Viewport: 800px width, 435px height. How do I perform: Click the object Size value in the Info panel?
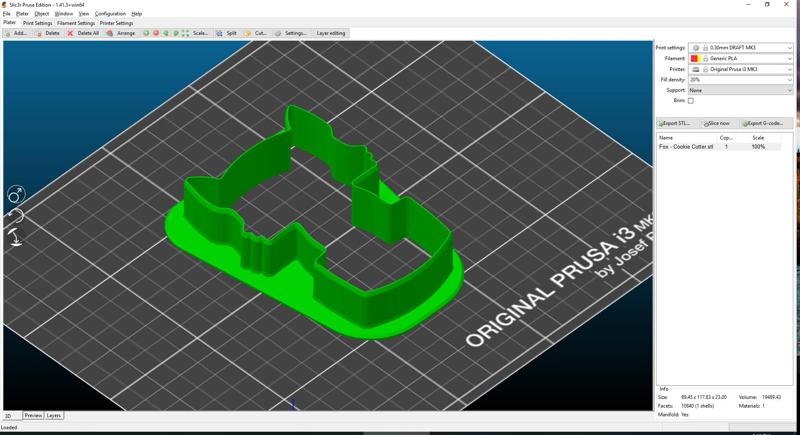pyautogui.click(x=704, y=397)
